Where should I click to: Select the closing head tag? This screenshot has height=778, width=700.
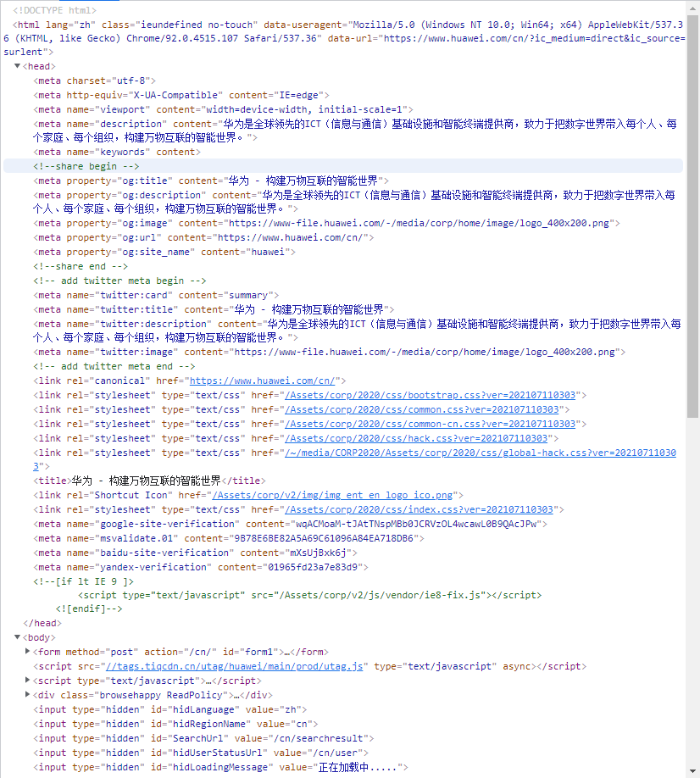tap(42, 623)
